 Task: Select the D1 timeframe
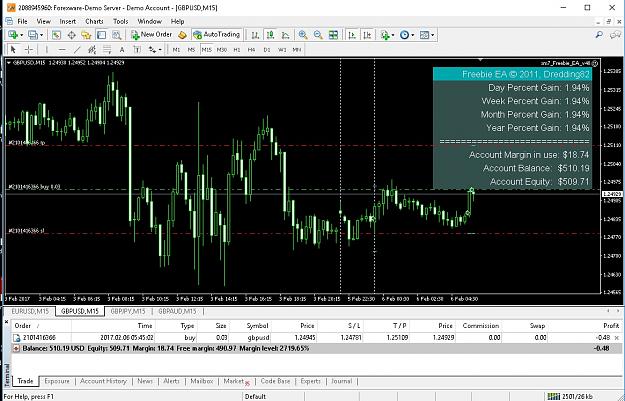pos(267,50)
